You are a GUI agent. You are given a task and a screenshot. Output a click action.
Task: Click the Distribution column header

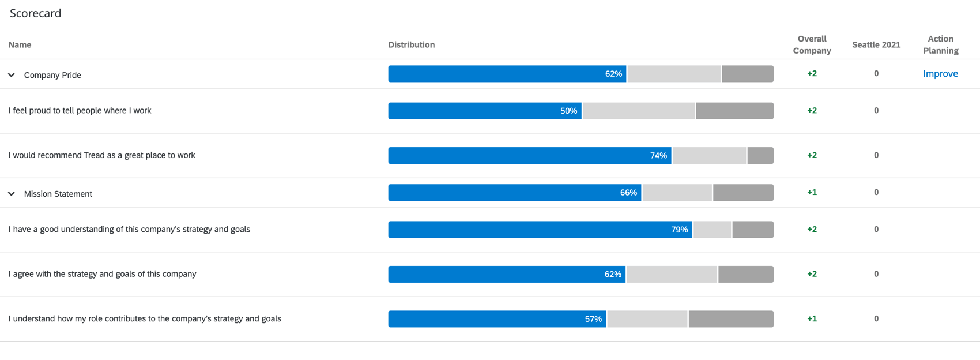pyautogui.click(x=411, y=44)
